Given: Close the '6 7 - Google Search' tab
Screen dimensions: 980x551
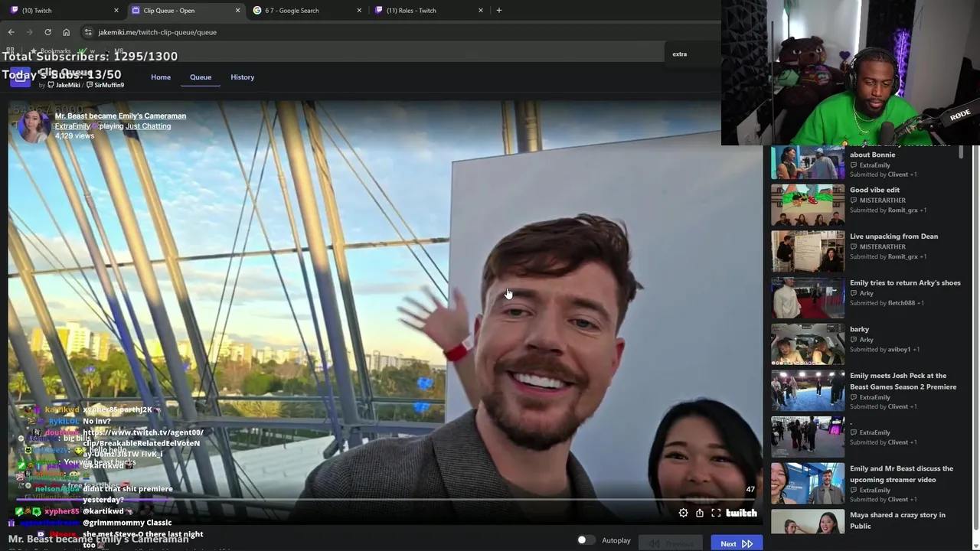Looking at the screenshot, I should click(x=359, y=10).
